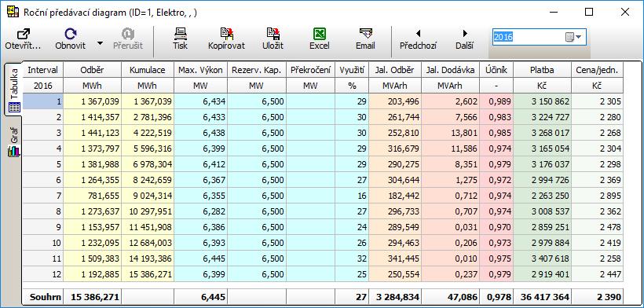
Task: Copy table with Kopírovat icon
Action: pos(226,34)
